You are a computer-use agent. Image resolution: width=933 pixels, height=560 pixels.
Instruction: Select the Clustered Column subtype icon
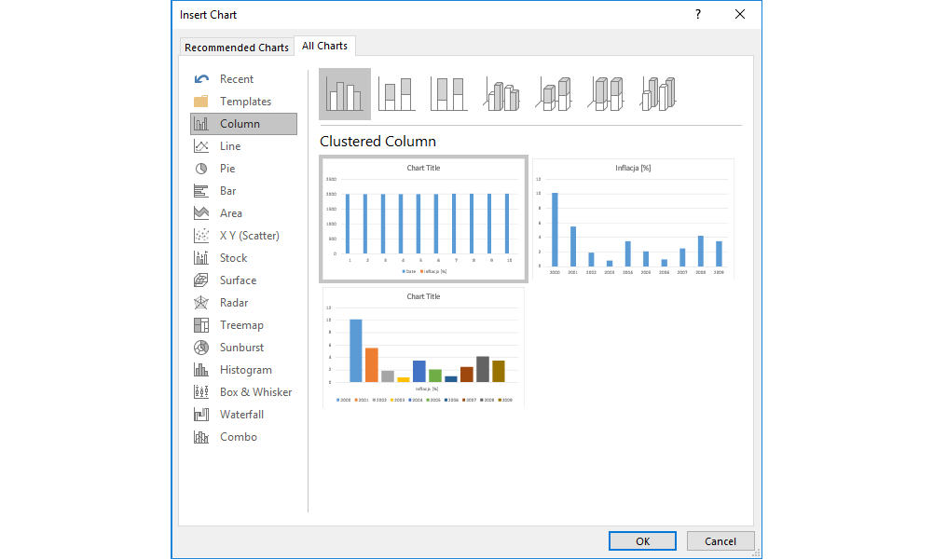point(345,94)
